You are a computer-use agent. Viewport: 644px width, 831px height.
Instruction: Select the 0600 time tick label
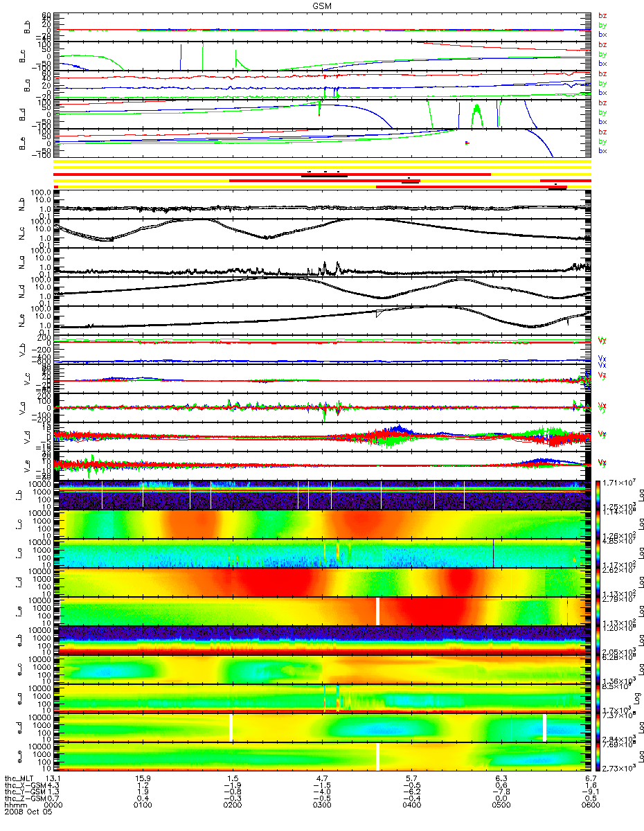click(590, 805)
